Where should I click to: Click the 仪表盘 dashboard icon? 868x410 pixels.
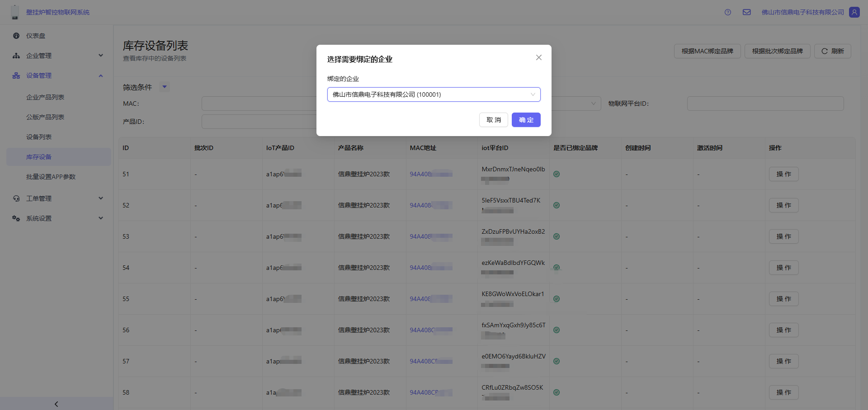[x=16, y=36]
